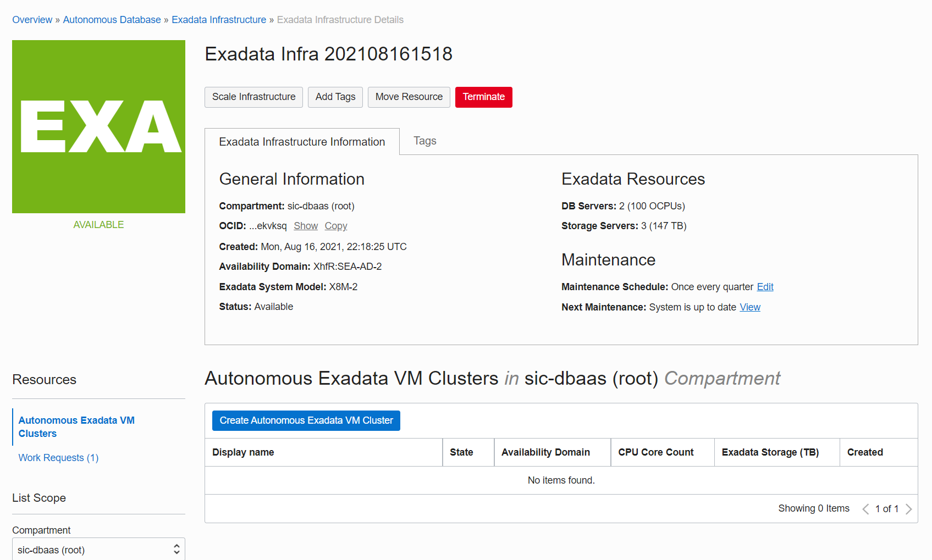
Task: Go to next page of VM clusters
Action: [909, 509]
